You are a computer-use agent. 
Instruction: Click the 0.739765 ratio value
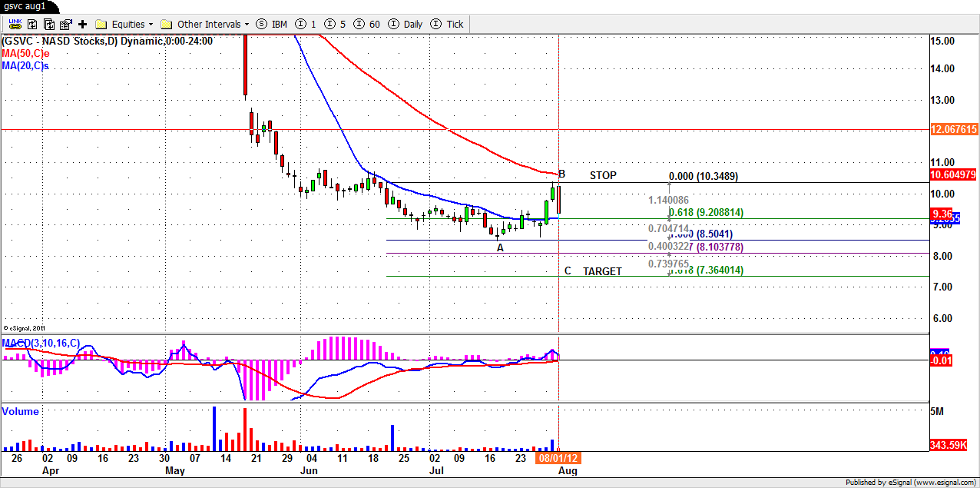point(668,263)
